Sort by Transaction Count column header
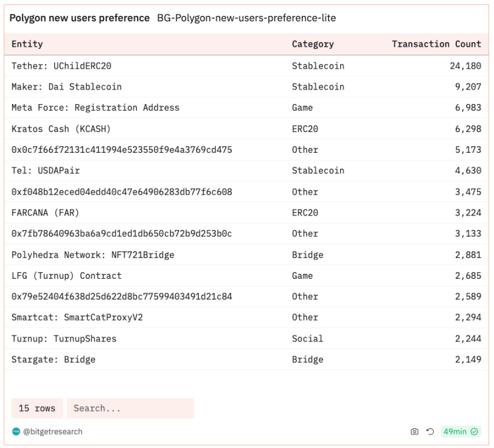This screenshot has width=494, height=448. click(436, 44)
